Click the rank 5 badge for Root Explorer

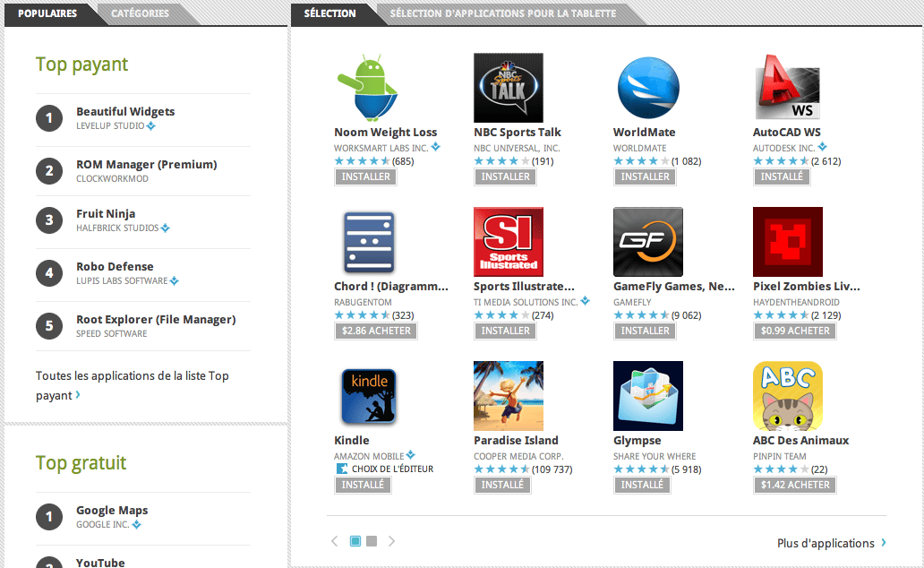pyautogui.click(x=49, y=325)
